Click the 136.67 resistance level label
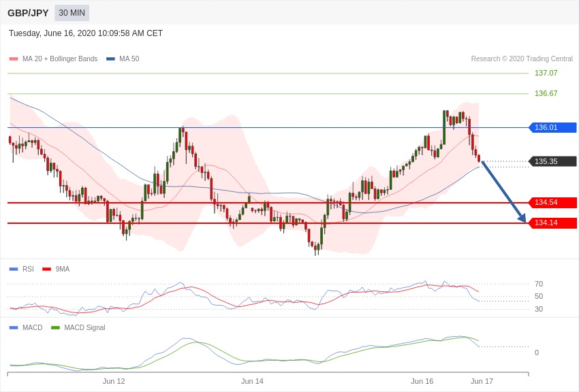Screen dimensions: 579x392 pyautogui.click(x=546, y=93)
